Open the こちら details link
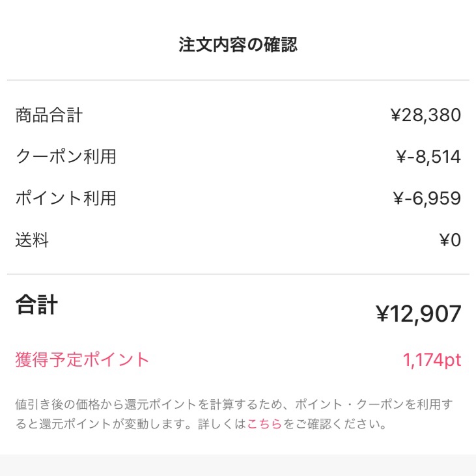The height and width of the screenshot is (476, 476). tap(264, 425)
